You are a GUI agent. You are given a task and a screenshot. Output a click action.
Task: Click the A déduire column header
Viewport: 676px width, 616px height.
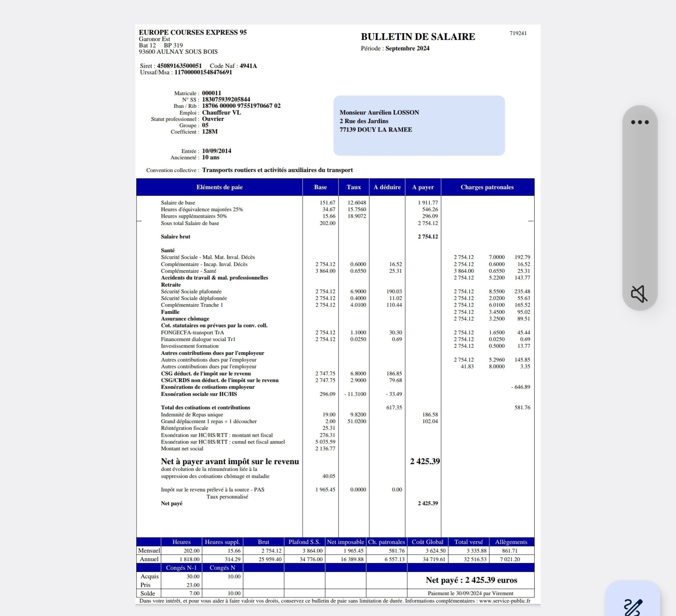[387, 187]
